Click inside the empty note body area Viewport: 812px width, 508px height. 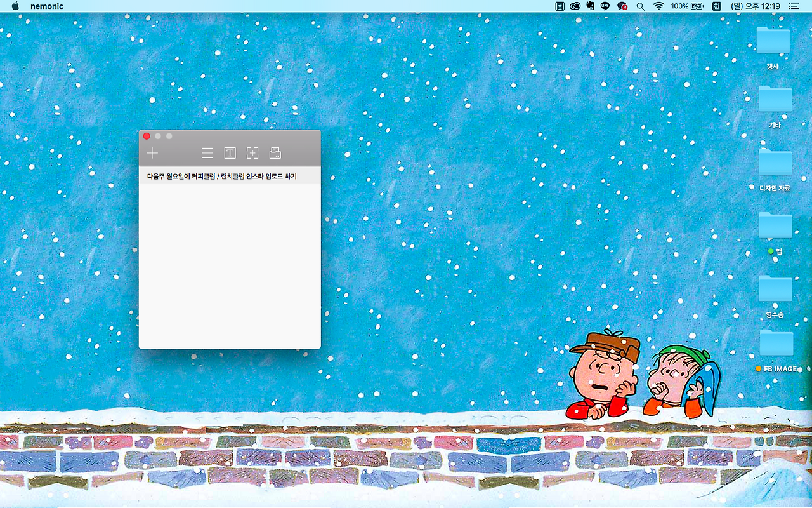coord(230,265)
